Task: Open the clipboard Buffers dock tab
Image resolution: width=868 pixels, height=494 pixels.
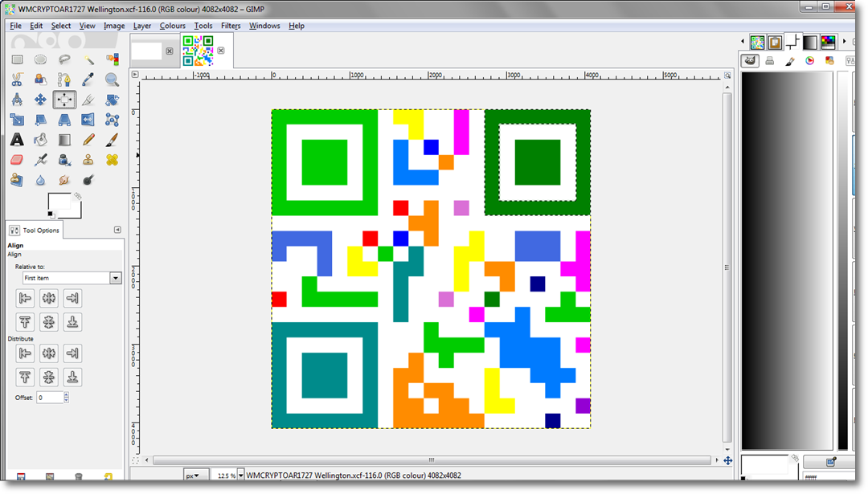Action: tap(775, 42)
